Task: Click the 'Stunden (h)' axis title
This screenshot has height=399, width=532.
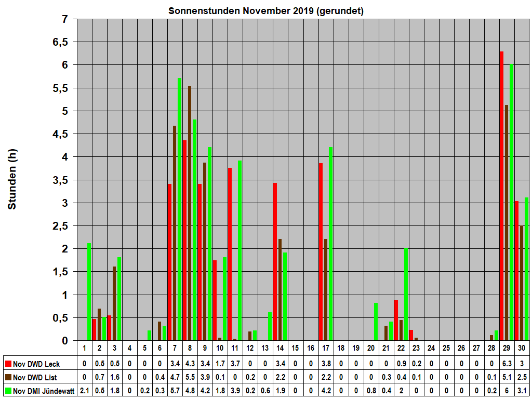Action: [12, 179]
